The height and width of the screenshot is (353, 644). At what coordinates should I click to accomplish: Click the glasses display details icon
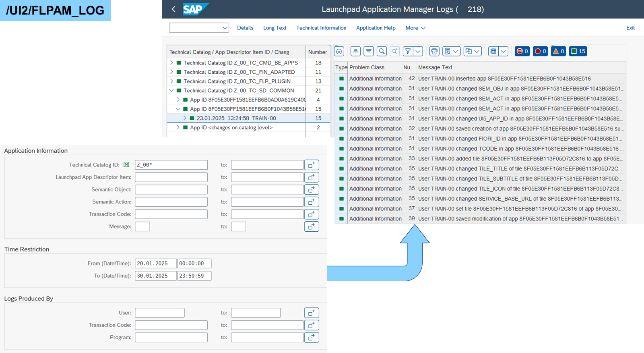339,51
